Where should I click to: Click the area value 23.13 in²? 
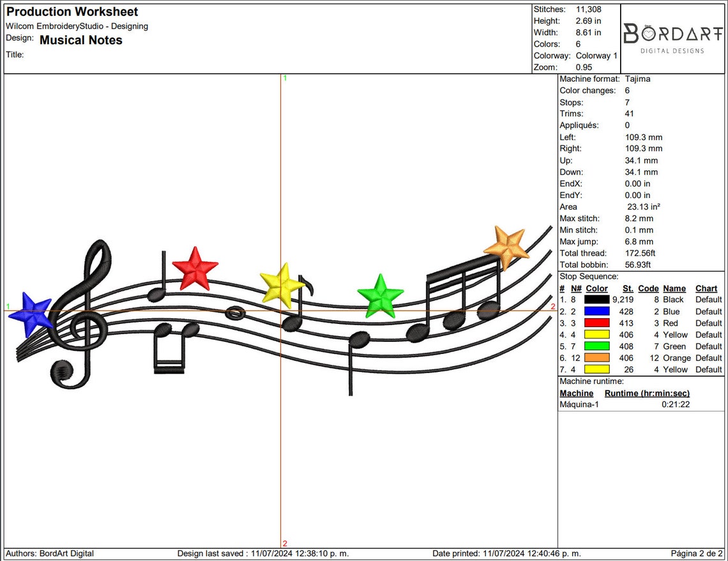pyautogui.click(x=644, y=206)
